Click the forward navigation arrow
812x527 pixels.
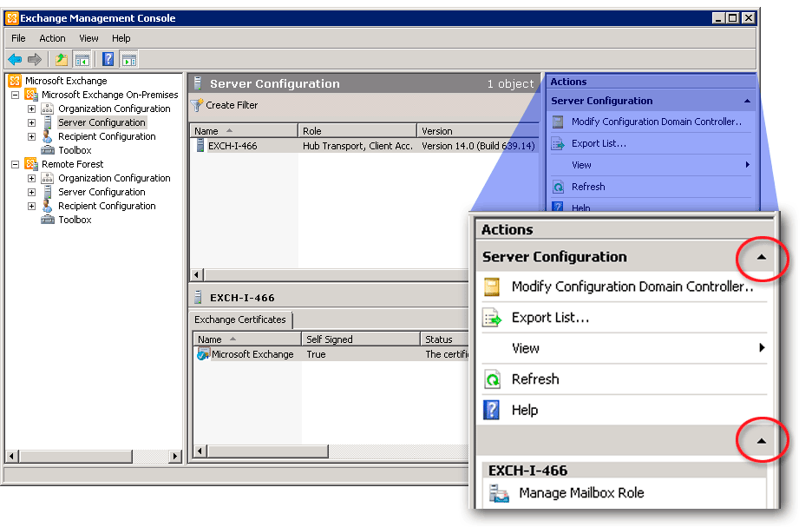pos(34,59)
